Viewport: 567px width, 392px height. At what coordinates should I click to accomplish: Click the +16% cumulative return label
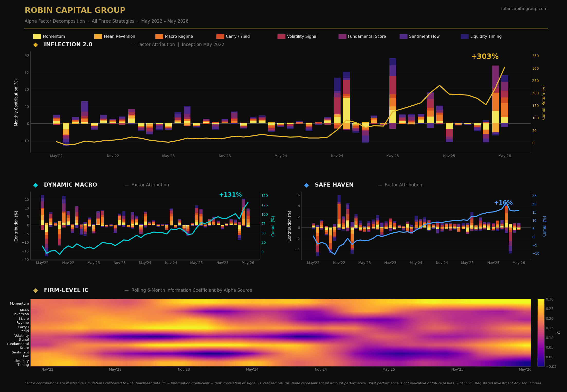(503, 203)
